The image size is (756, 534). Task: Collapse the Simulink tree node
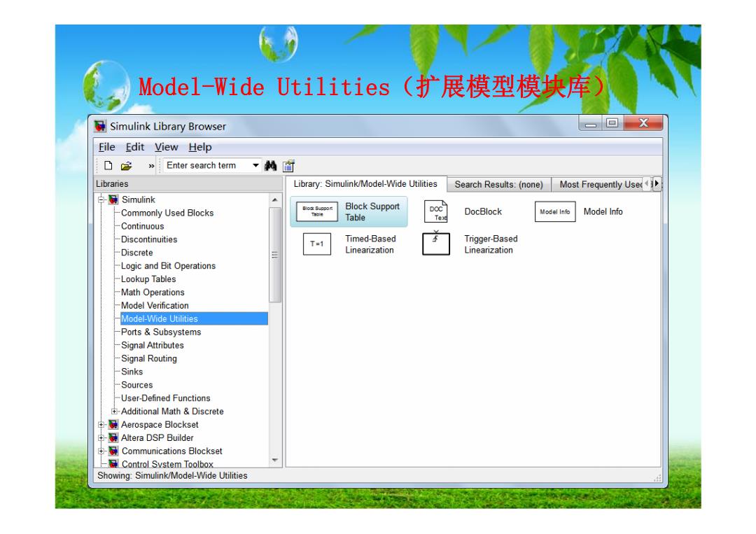(101, 199)
